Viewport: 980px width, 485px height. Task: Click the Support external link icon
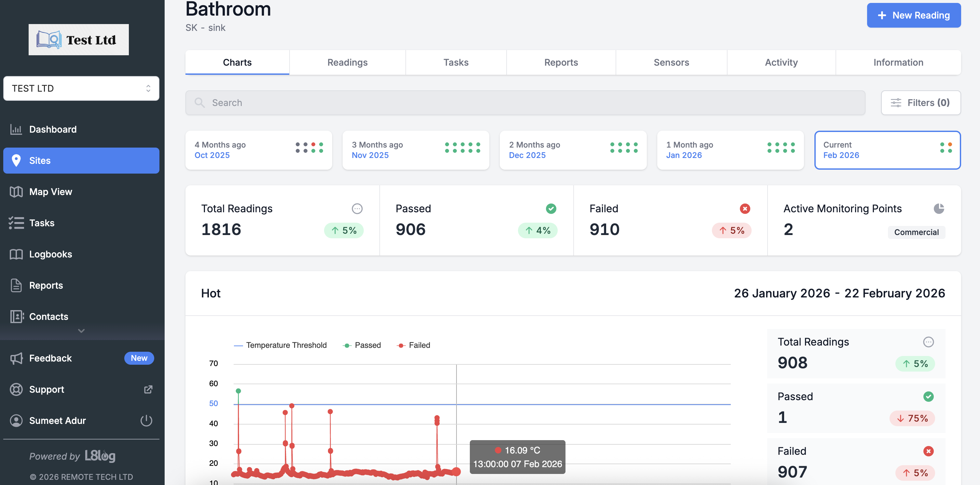click(148, 389)
